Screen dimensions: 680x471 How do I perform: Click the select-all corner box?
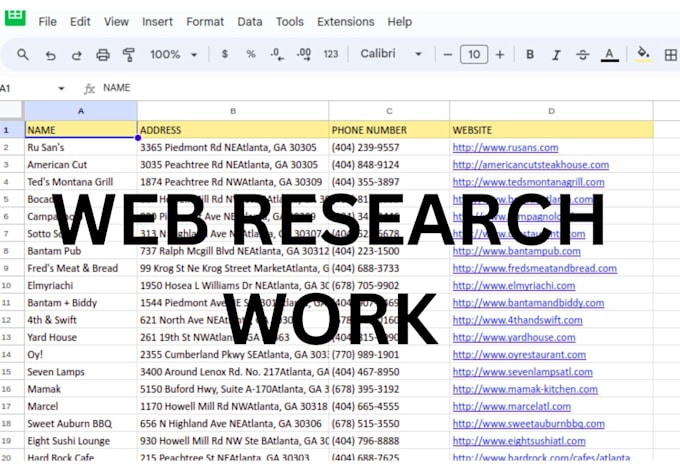pyautogui.click(x=12, y=110)
